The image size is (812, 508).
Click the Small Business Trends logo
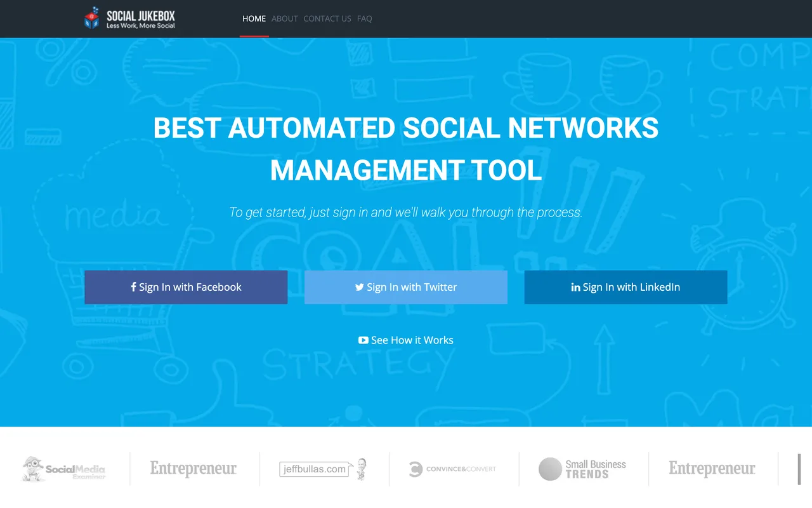(x=582, y=469)
